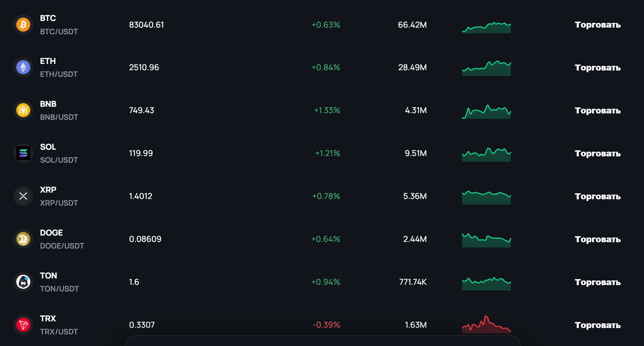Open the SOL price sparkline chart
This screenshot has height=346, width=644.
486,155
